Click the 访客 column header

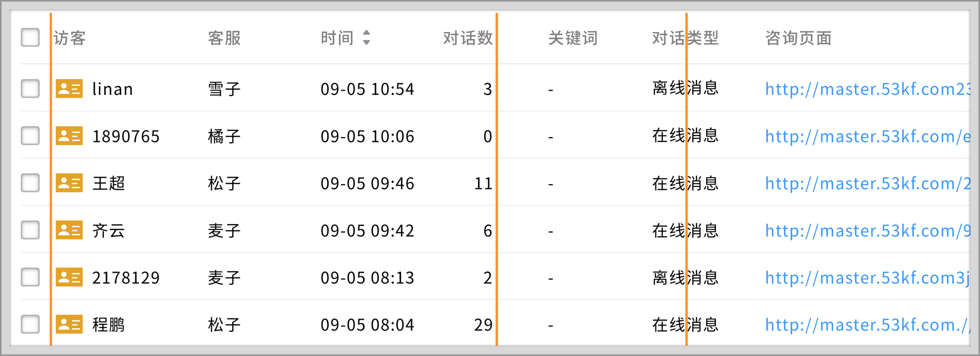(70, 38)
